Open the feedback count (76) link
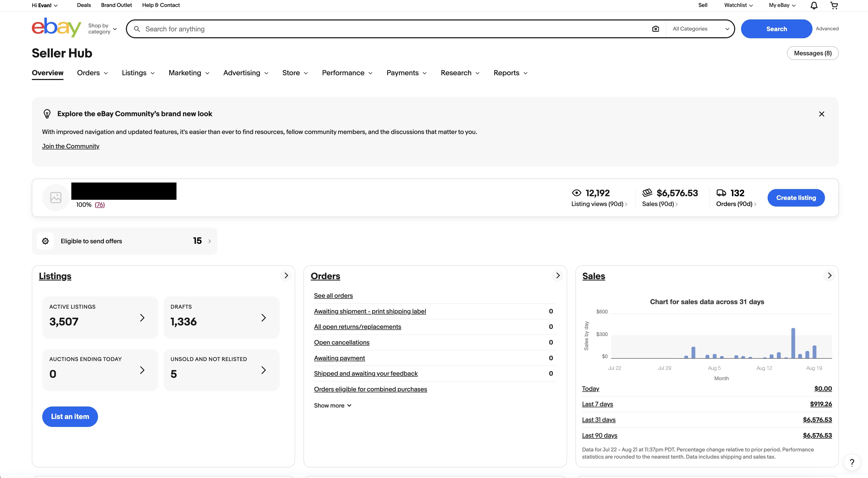The height and width of the screenshot is (478, 868). coord(100,205)
